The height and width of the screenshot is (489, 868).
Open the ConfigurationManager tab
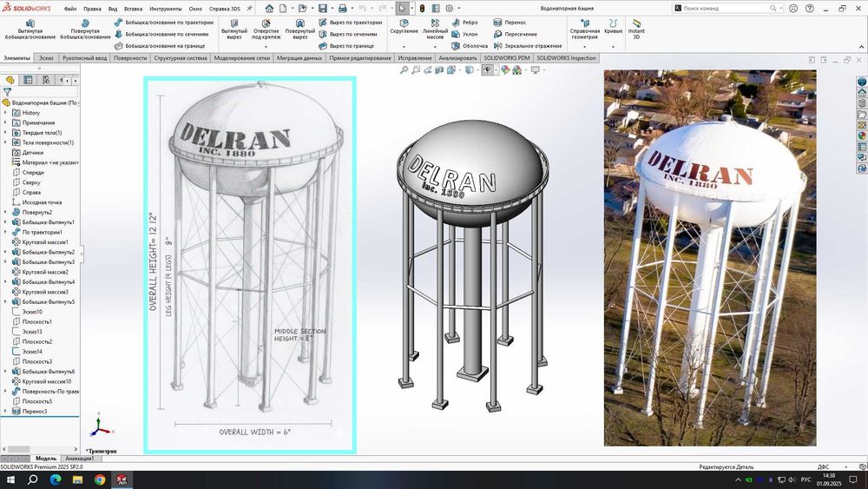(46, 80)
